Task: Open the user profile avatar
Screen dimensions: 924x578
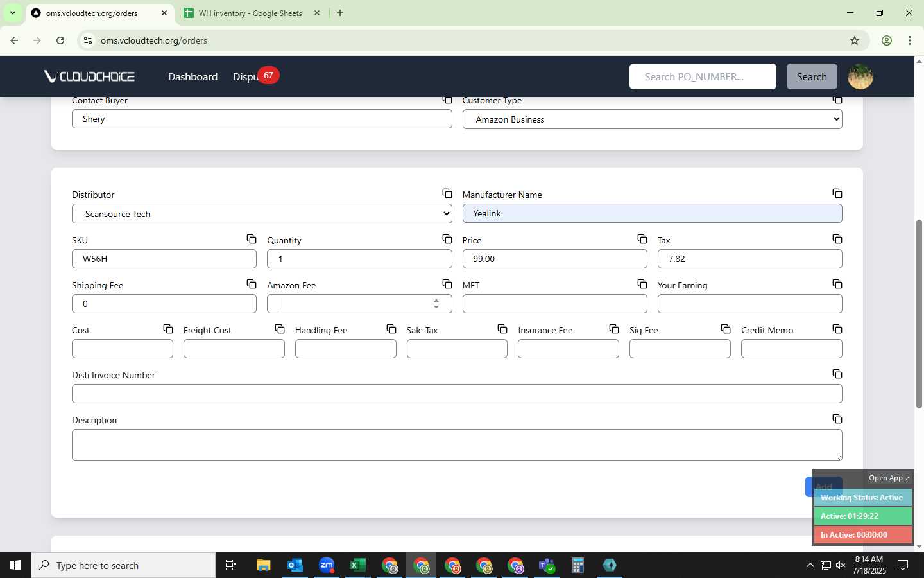Action: pyautogui.click(x=860, y=76)
